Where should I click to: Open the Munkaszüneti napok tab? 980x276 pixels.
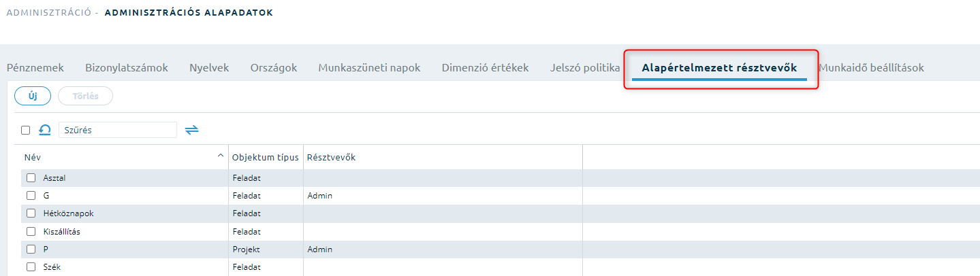click(x=369, y=68)
